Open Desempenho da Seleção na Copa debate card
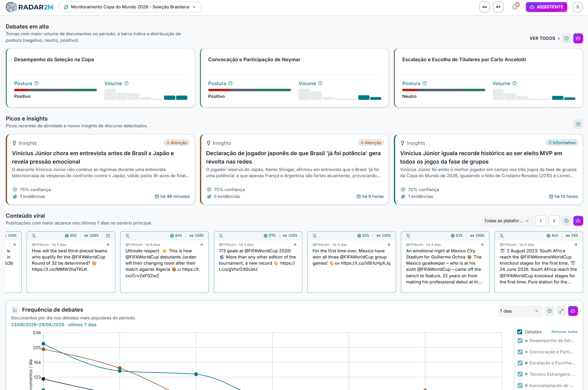588x390 pixels. point(100,78)
